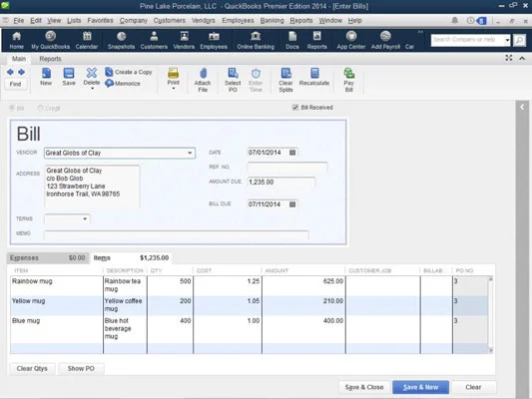Toggle full-screen expand icon on ribbon
This screenshot has height=399, width=532.
509,58
